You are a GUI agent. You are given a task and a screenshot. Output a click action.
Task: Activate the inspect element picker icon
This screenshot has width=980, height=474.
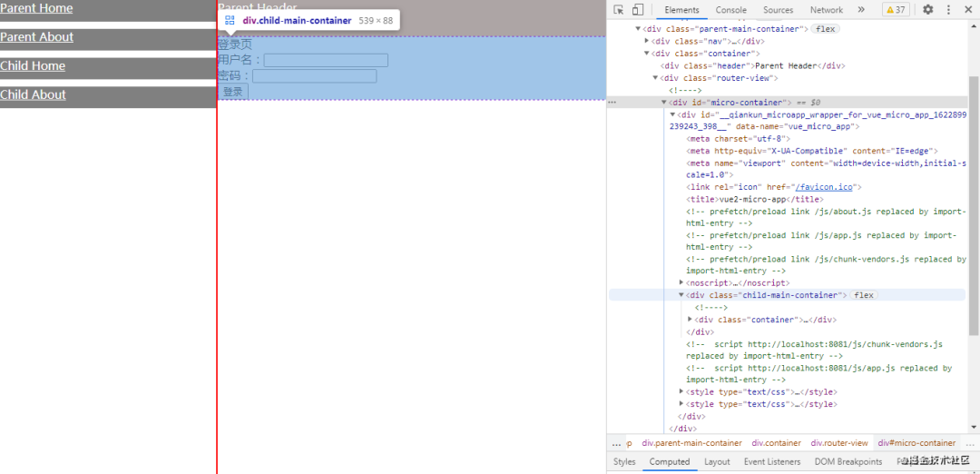pyautogui.click(x=619, y=9)
